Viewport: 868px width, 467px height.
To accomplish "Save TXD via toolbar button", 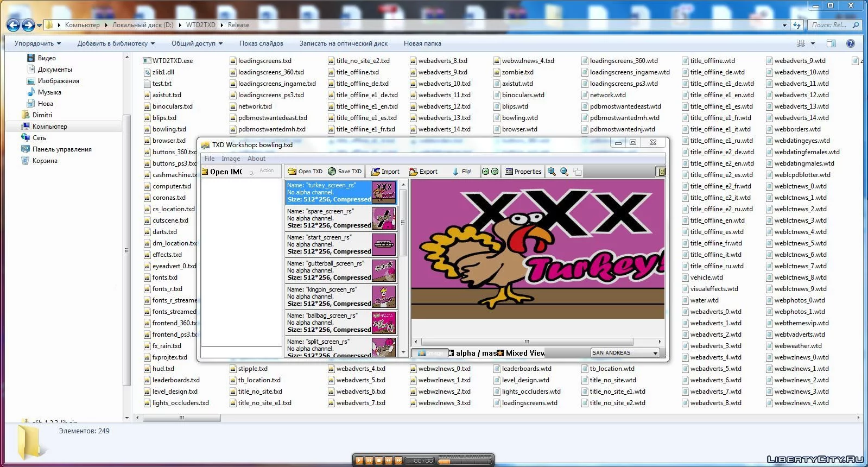I will pyautogui.click(x=345, y=172).
